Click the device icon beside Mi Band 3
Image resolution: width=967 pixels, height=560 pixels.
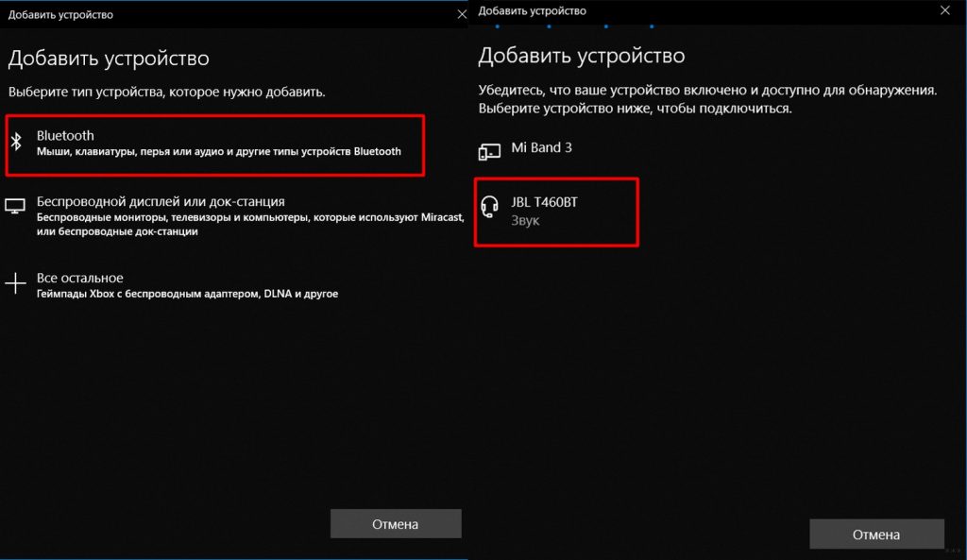point(491,149)
